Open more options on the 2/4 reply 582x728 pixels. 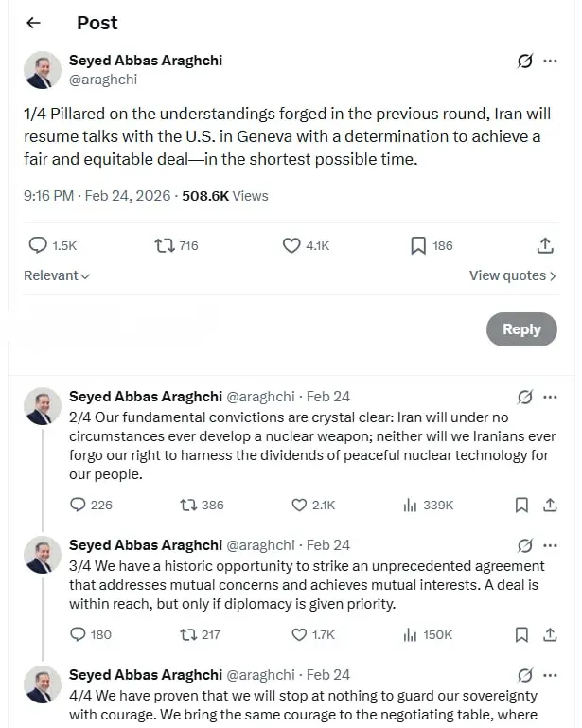pos(551,396)
